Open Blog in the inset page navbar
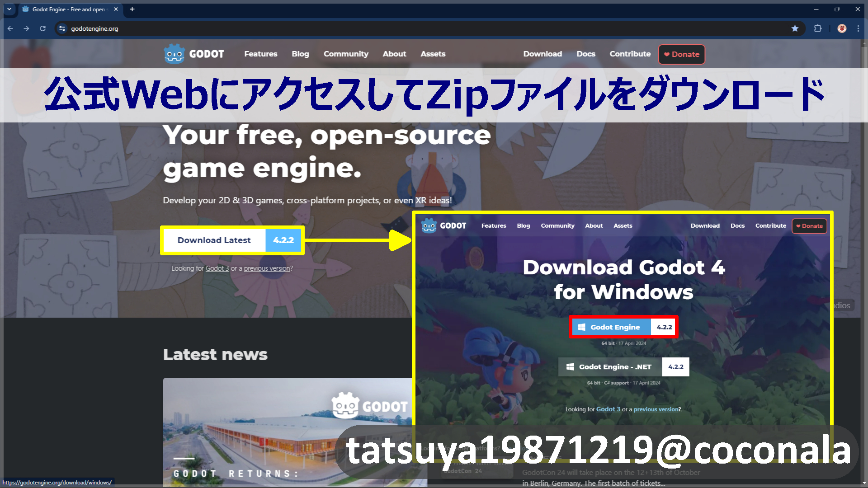The height and width of the screenshot is (488, 868). (524, 225)
